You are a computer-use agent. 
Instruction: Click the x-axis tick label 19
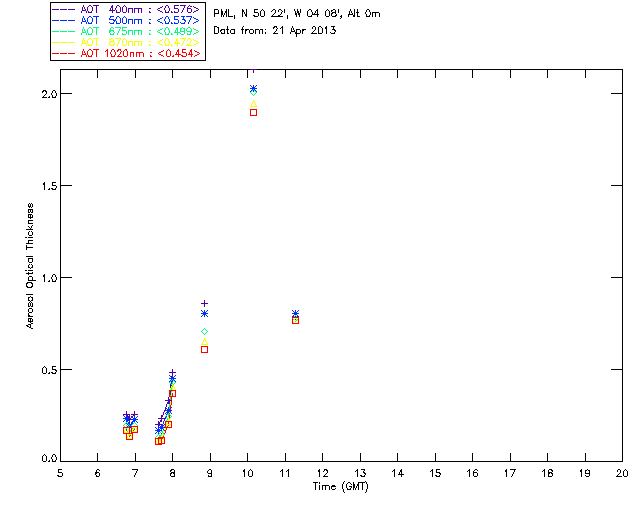(x=585, y=473)
